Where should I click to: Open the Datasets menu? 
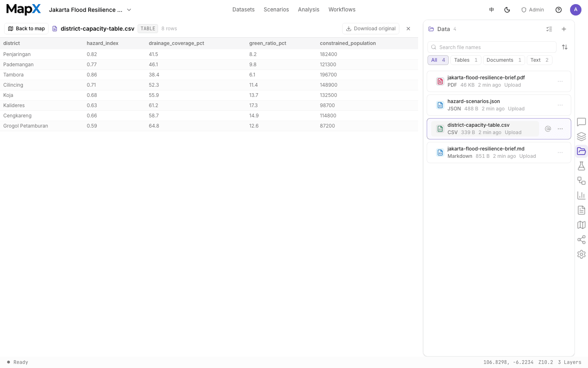pos(243,9)
